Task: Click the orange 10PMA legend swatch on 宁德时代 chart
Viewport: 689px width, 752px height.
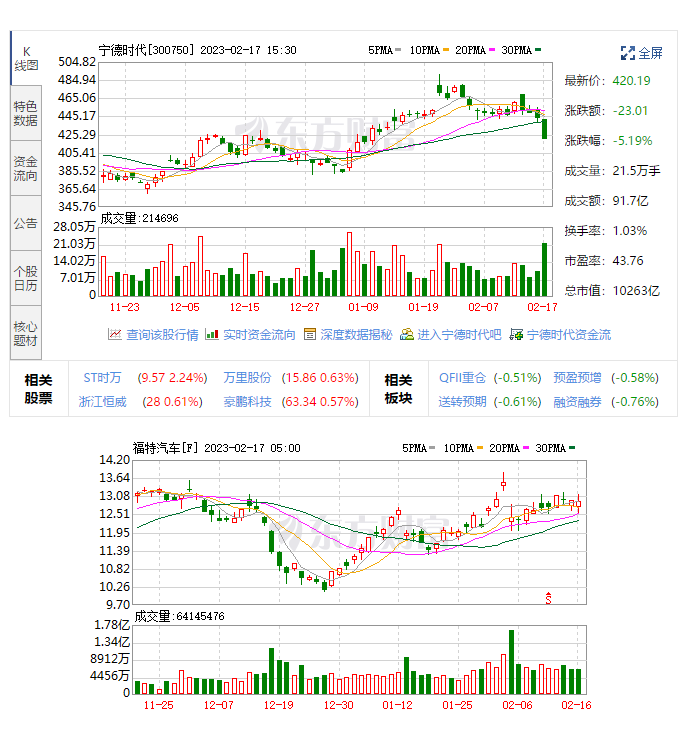Action: coord(446,50)
